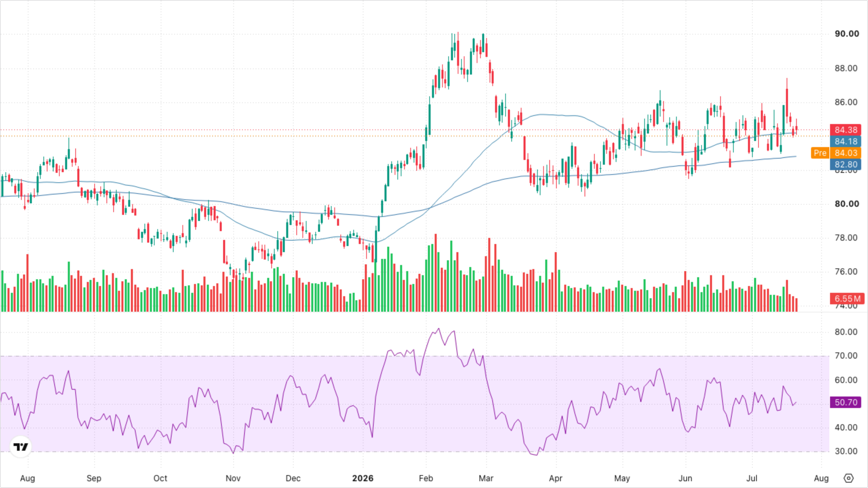
Task: Click the blue 84.18 moving average label
Action: click(x=846, y=141)
